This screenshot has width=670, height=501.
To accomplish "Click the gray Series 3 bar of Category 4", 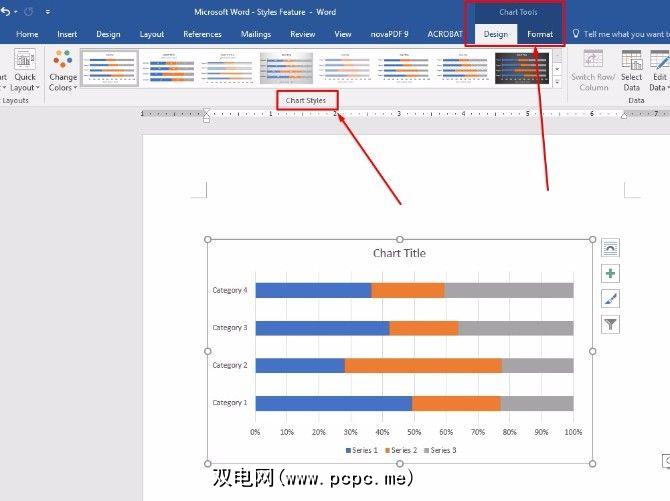I will (509, 290).
